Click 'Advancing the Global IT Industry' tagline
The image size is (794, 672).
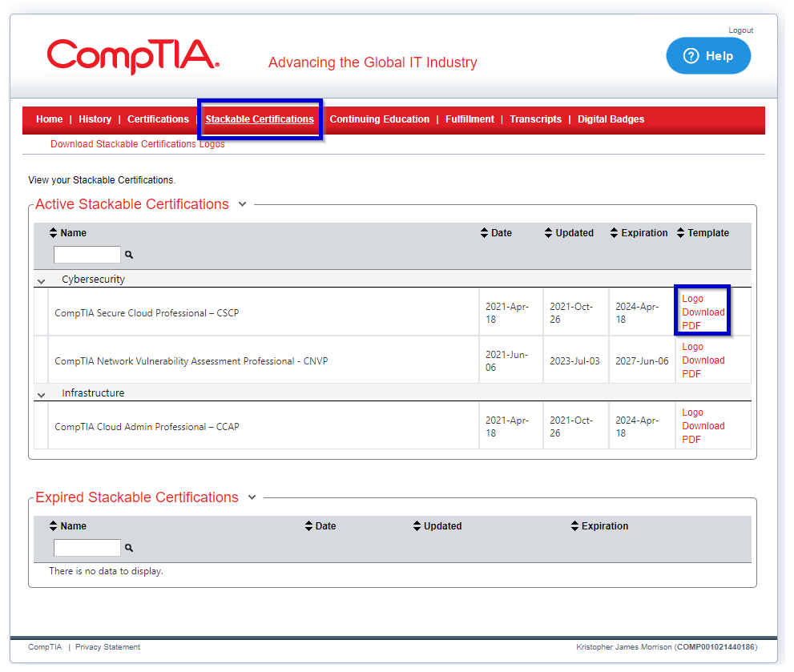point(373,62)
